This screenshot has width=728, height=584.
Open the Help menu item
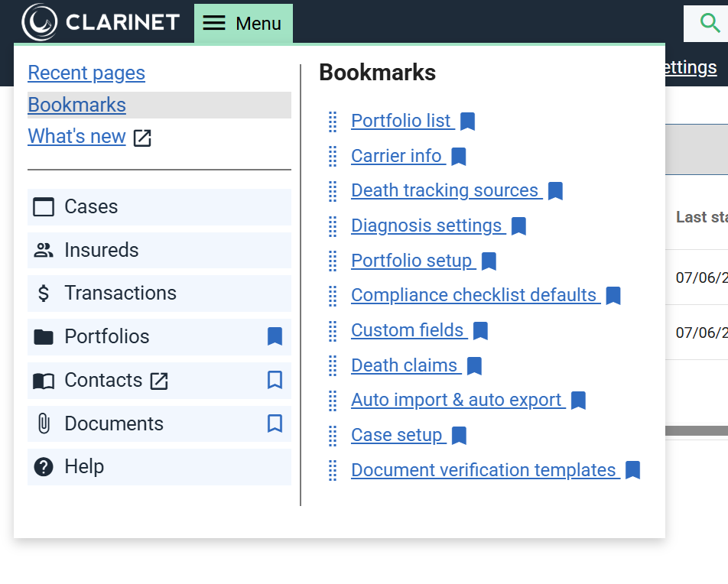point(84,466)
